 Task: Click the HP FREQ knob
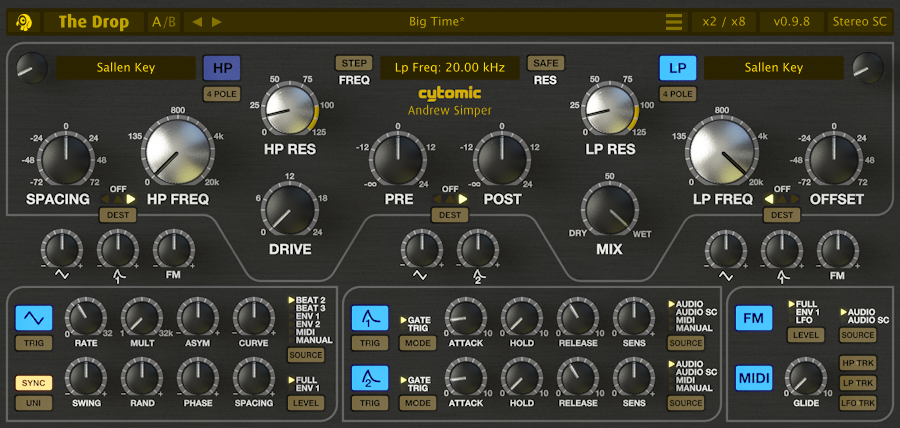(x=177, y=153)
